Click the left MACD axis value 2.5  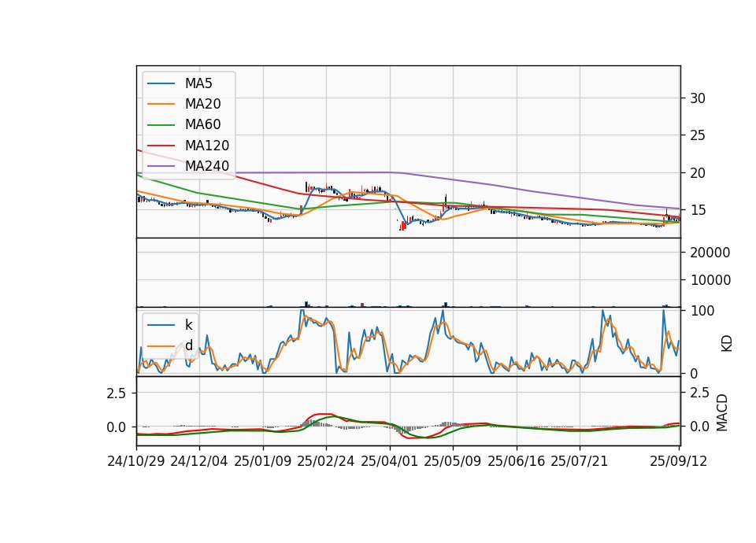[117, 393]
